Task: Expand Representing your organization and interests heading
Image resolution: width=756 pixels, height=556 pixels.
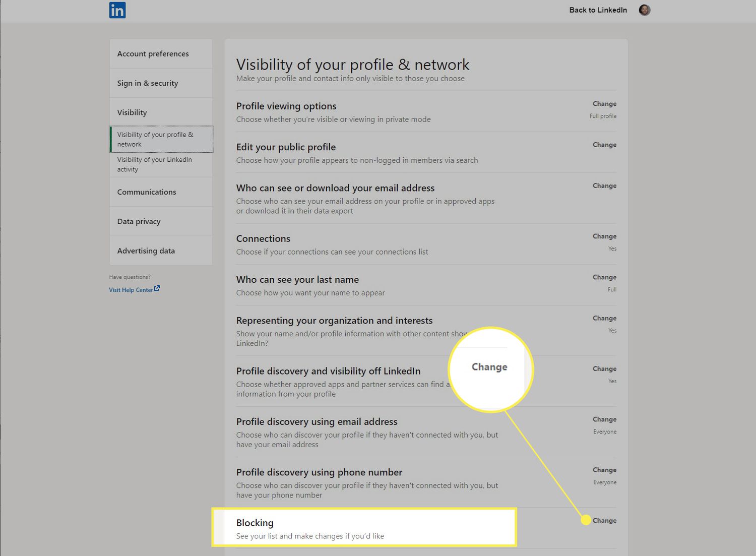Action: pyautogui.click(x=334, y=321)
